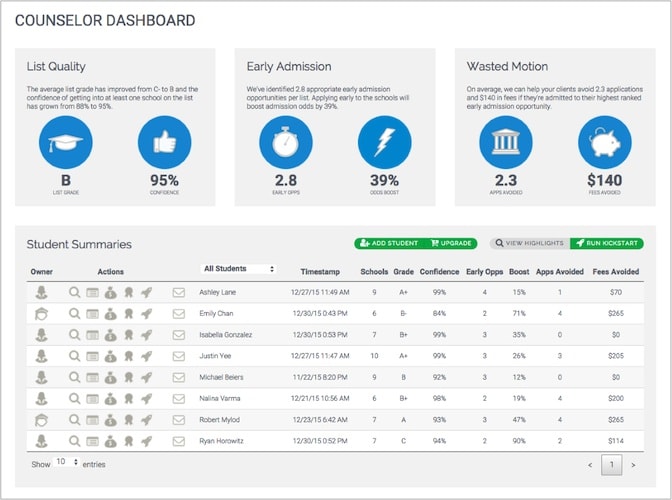Click the Add Student button
This screenshot has width=672, height=500.
coord(389,243)
